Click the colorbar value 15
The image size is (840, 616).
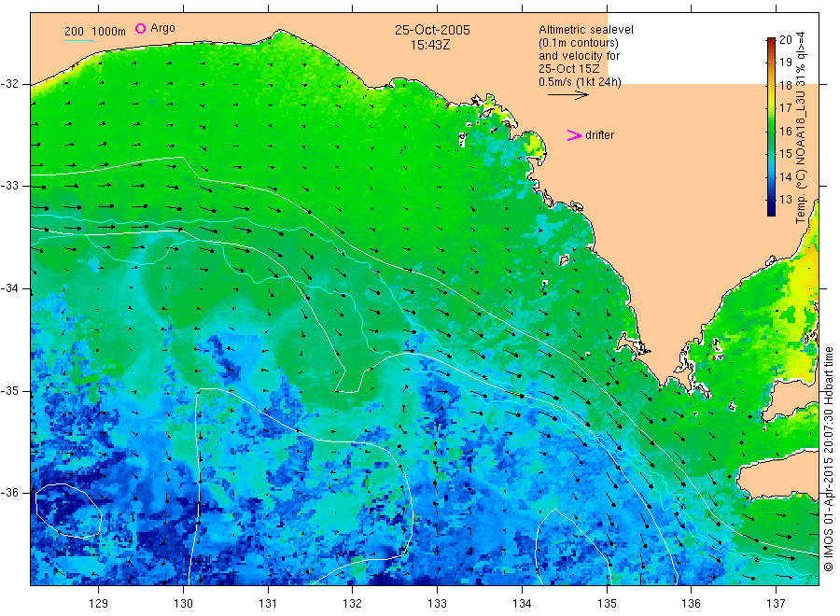pos(785,154)
